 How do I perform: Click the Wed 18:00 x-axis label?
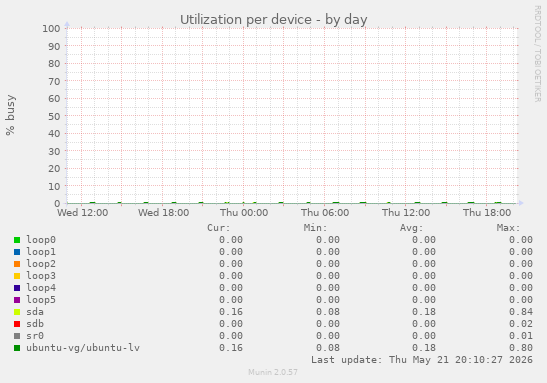point(164,213)
